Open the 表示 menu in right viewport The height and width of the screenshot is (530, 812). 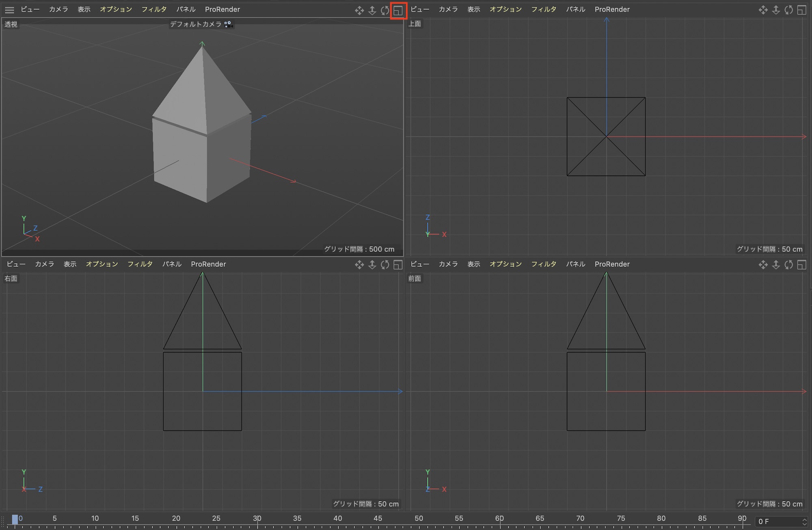[x=70, y=264]
